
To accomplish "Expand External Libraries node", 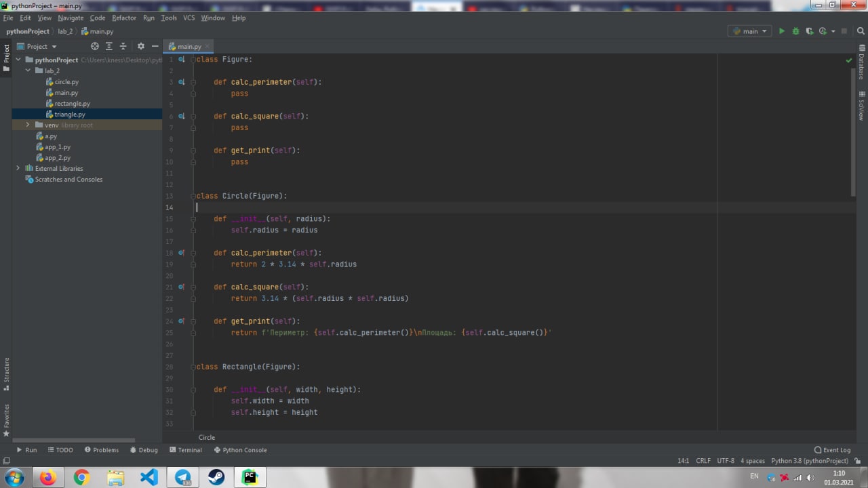I will click(x=19, y=169).
